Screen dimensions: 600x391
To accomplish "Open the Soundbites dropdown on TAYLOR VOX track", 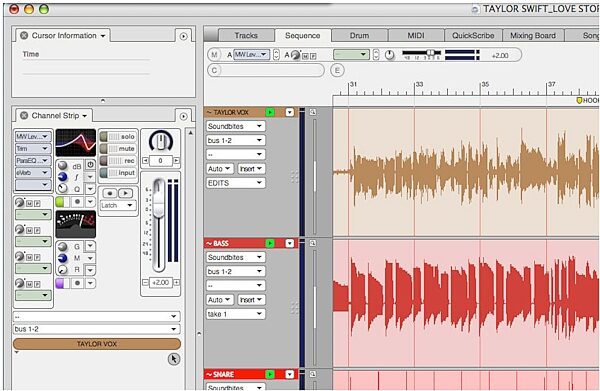I will 235,126.
